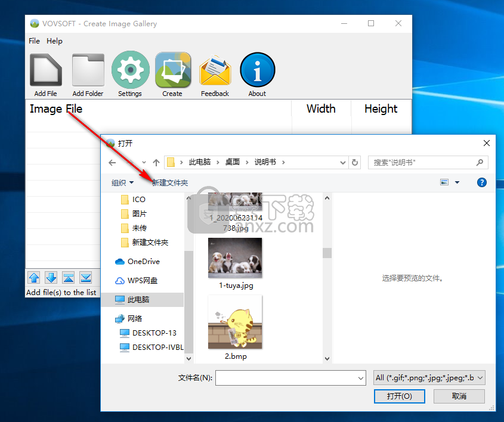Screen dimensions: 504x422
Task: Click the 取消 button
Action: click(x=459, y=396)
